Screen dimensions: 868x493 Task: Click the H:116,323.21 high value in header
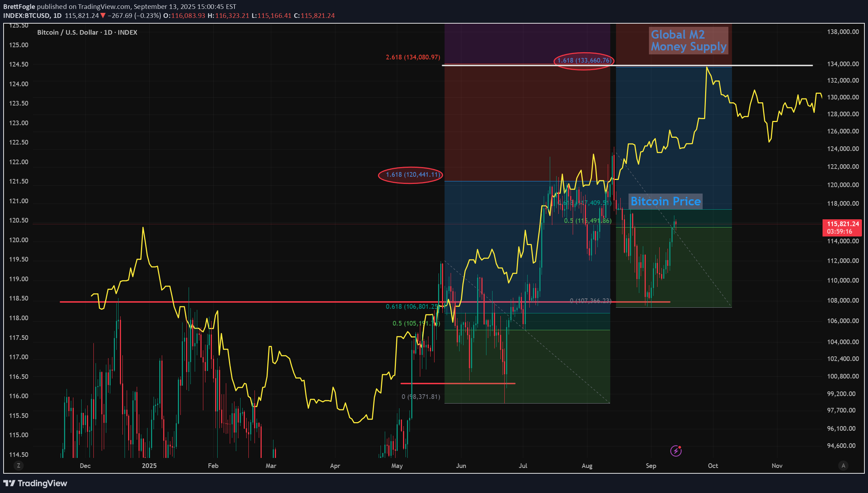coord(228,15)
